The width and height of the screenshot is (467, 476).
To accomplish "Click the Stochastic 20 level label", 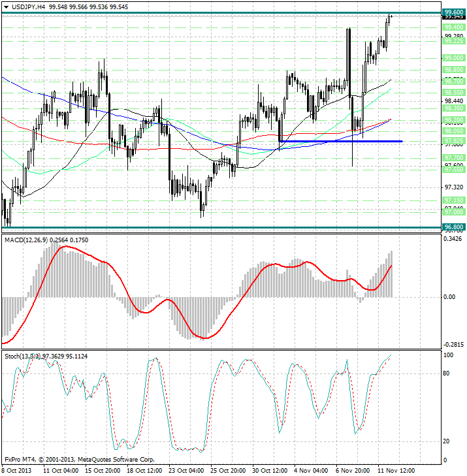I will click(446, 441).
